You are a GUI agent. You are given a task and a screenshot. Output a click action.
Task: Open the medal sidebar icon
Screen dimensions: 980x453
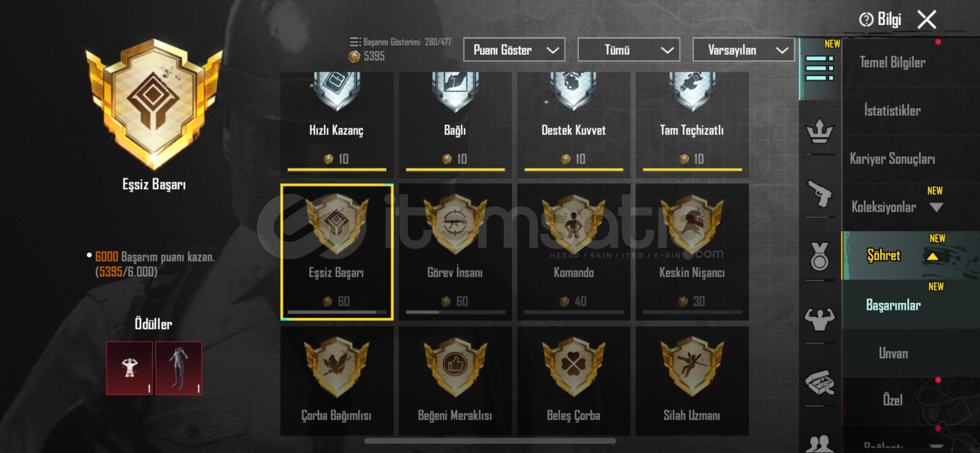[819, 256]
